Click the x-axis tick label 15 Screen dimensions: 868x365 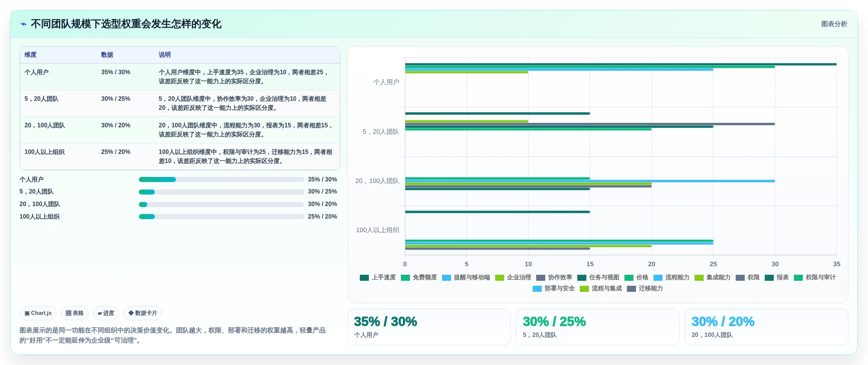click(590, 264)
